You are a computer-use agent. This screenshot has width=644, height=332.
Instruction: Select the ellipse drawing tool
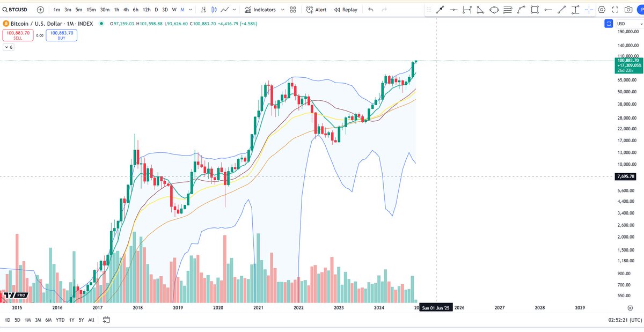494,10
